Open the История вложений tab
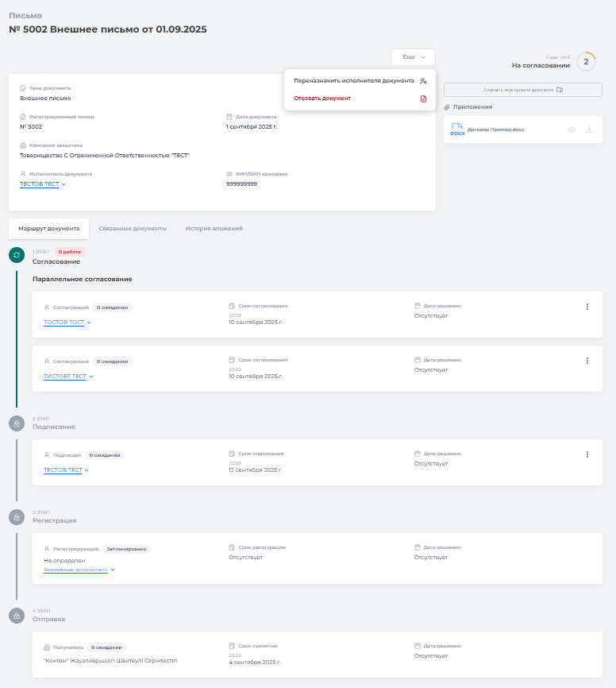Screen dimensions: 616x688 (x=214, y=229)
